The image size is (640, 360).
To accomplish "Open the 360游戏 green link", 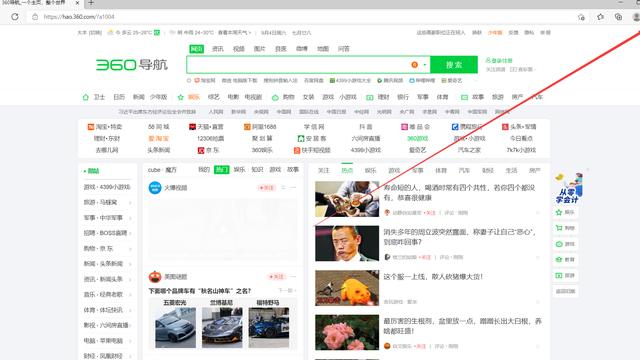I will pos(418,139).
